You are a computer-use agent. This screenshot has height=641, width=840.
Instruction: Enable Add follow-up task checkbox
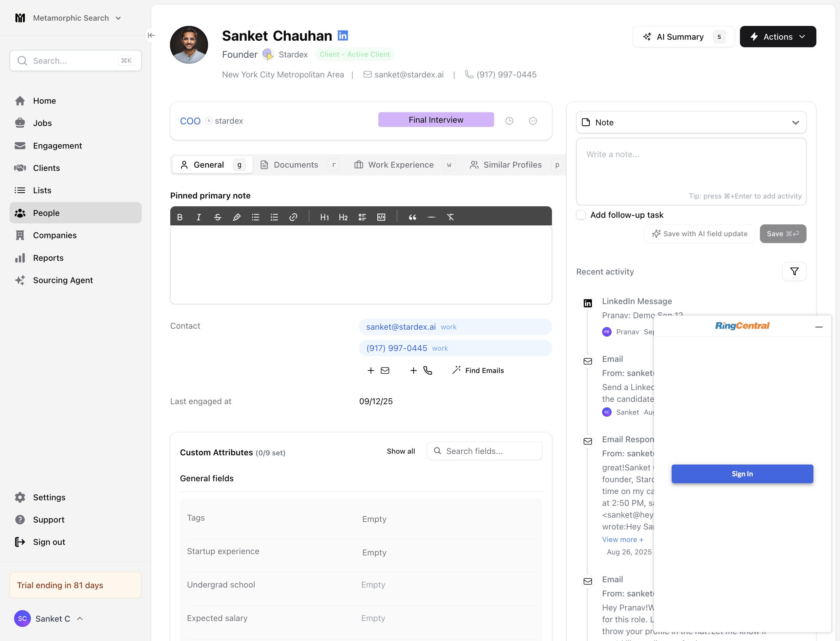tap(581, 215)
